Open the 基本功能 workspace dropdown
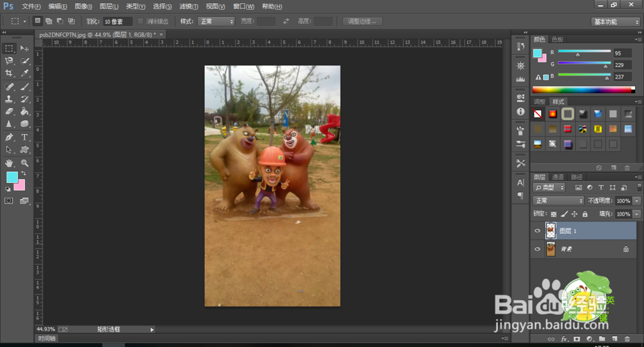This screenshot has height=347, width=644. 616,22
